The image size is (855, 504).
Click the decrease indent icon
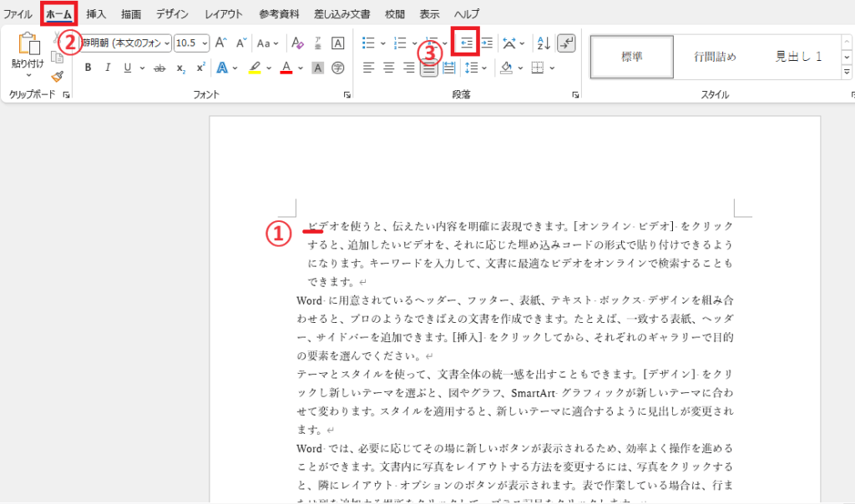[466, 43]
